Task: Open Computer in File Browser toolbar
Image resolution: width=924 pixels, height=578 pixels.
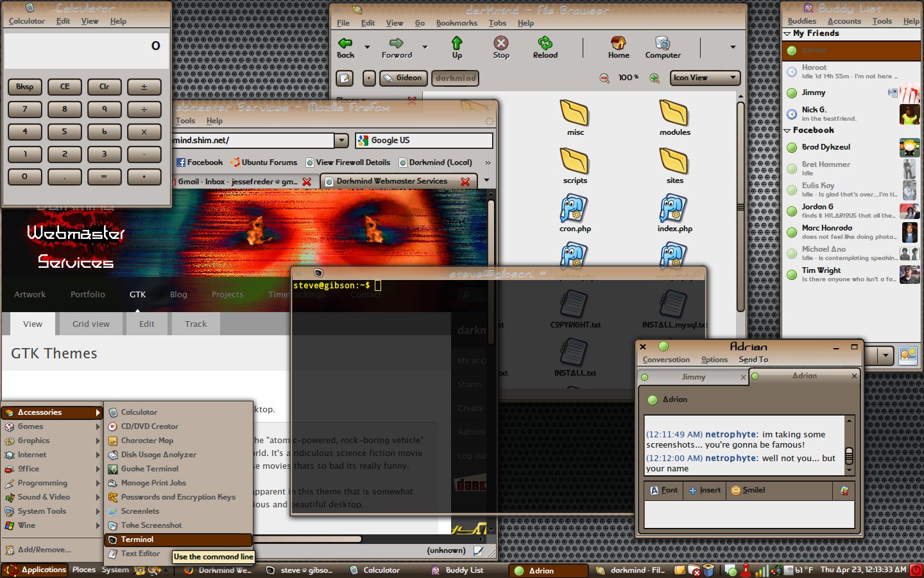Action: (x=663, y=48)
